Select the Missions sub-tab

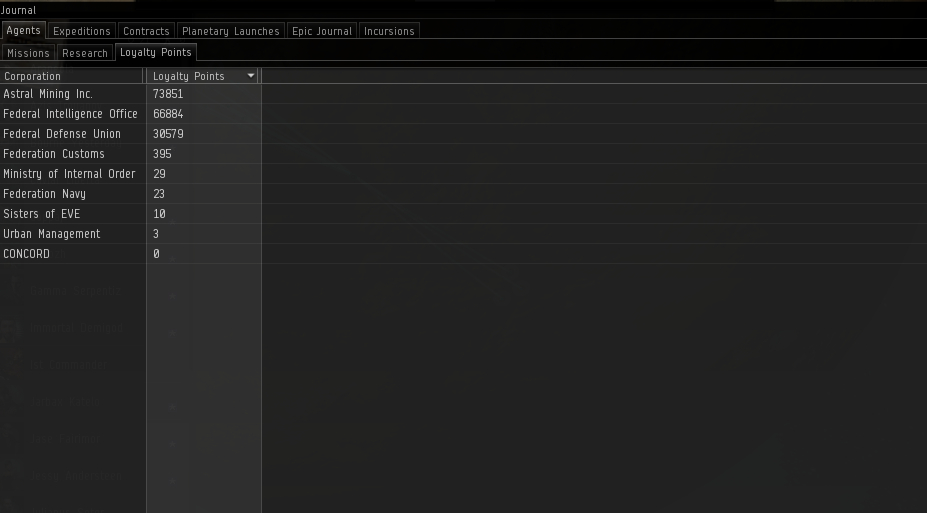[28, 53]
